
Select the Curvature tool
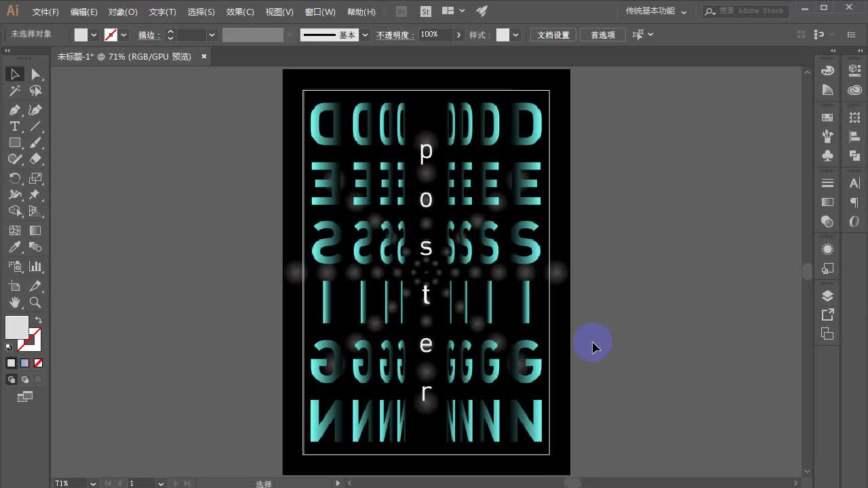click(35, 110)
